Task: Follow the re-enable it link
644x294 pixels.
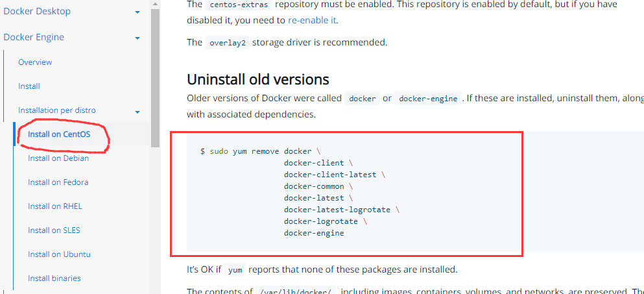Action: point(312,20)
